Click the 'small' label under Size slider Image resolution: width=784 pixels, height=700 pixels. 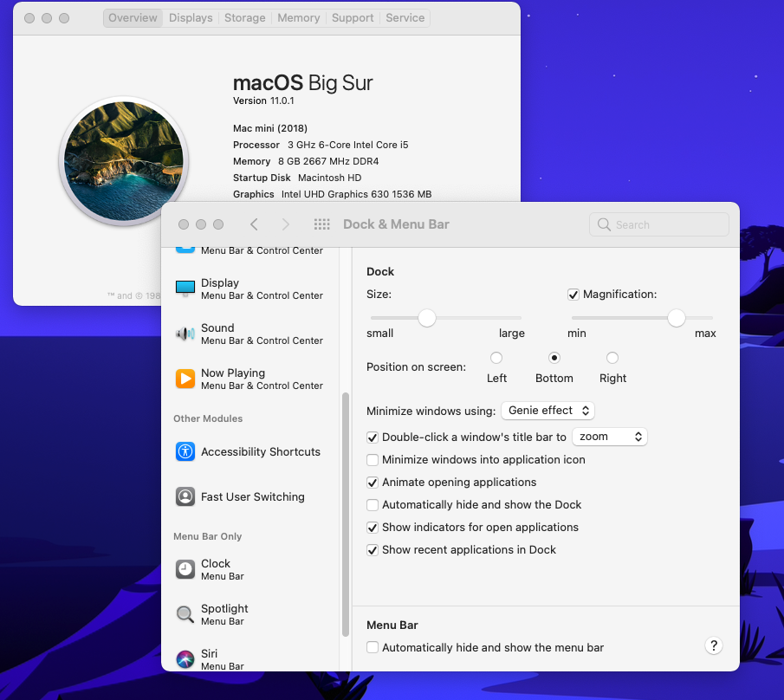pyautogui.click(x=380, y=334)
